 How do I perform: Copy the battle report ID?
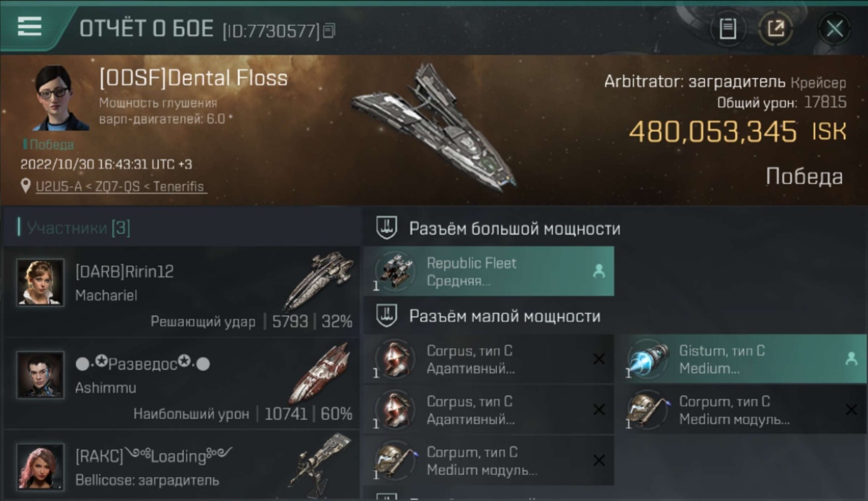click(x=329, y=30)
